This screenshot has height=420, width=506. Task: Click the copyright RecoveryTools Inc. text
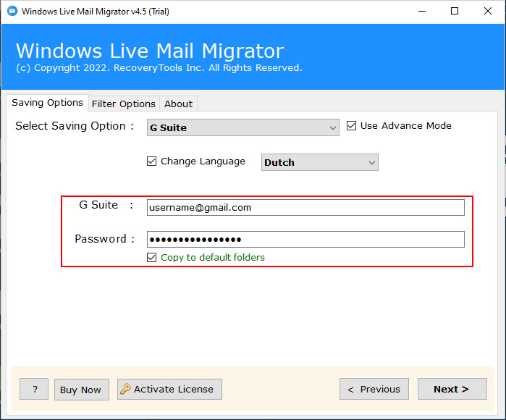pyautogui.click(x=159, y=68)
